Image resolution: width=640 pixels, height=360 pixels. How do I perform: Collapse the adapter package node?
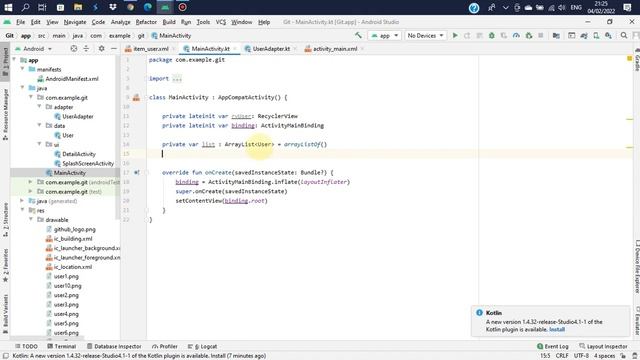tap(40, 107)
